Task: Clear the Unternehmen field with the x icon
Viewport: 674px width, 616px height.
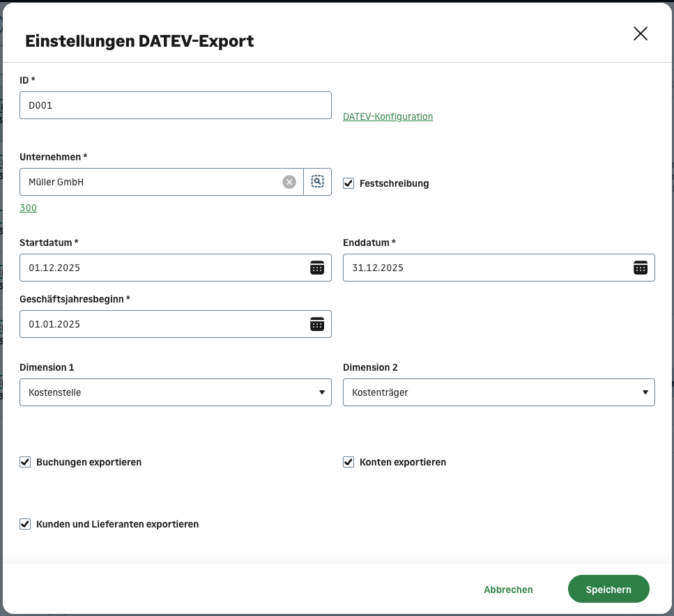Action: [x=289, y=182]
